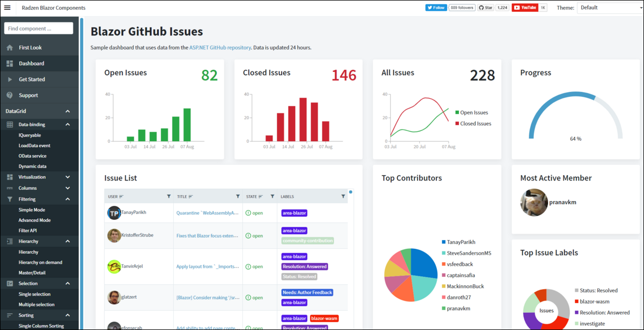Open 'Fixes that Blazor focus' issue link
644x330 pixels.
[x=208, y=235]
